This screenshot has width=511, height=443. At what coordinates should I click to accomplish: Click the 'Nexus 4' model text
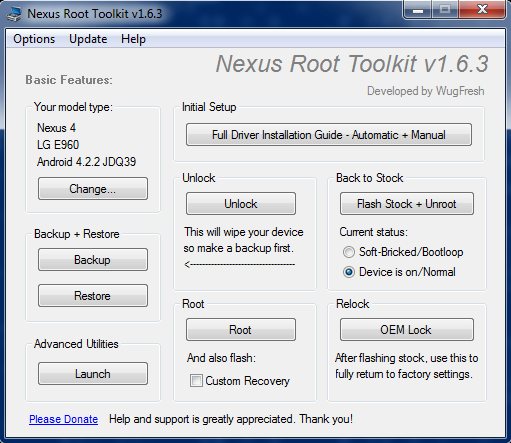56,128
